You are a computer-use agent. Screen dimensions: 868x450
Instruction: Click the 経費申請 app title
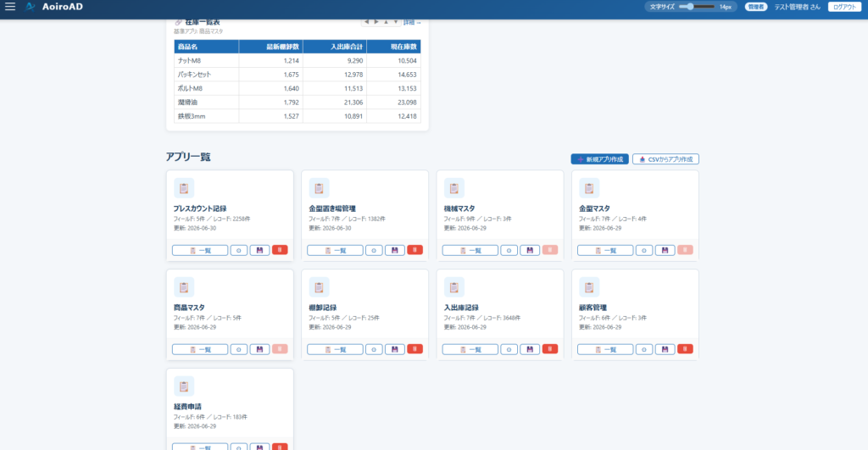pyautogui.click(x=187, y=406)
